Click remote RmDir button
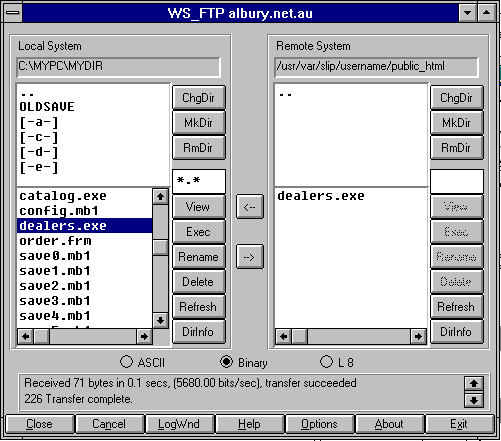 (457, 148)
